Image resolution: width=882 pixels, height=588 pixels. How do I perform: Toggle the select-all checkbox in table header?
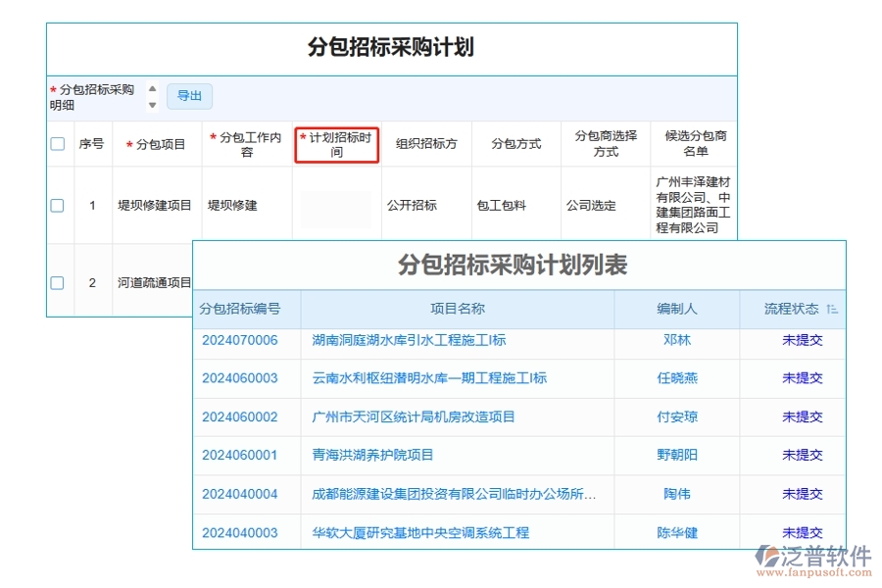coord(57,143)
